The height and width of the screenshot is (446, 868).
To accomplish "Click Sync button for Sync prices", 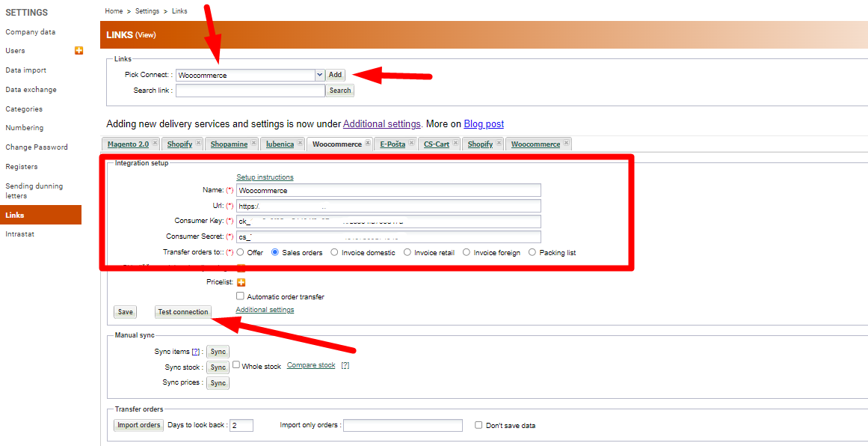I will (218, 383).
